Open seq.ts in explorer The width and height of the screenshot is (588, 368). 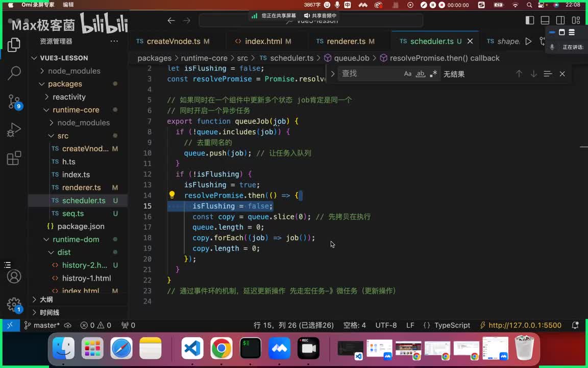[73, 213]
